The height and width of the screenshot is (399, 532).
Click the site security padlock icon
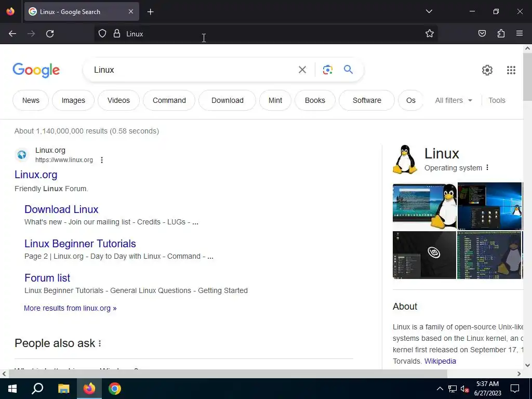click(x=117, y=34)
